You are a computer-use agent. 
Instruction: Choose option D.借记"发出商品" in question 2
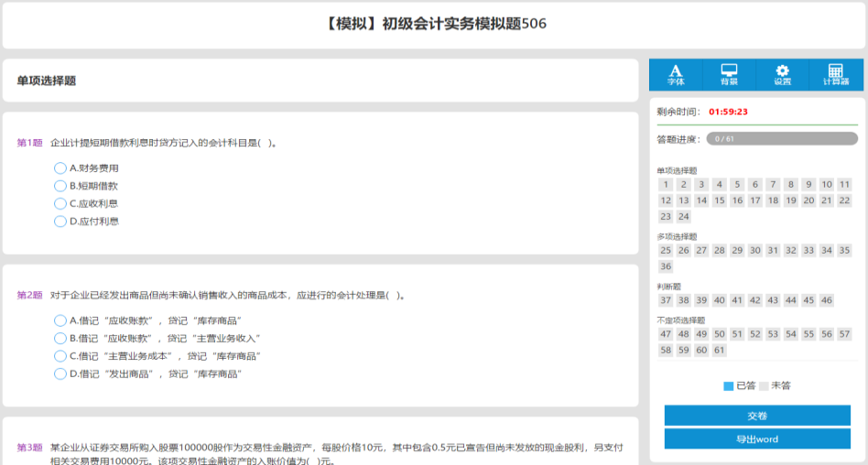tap(60, 373)
